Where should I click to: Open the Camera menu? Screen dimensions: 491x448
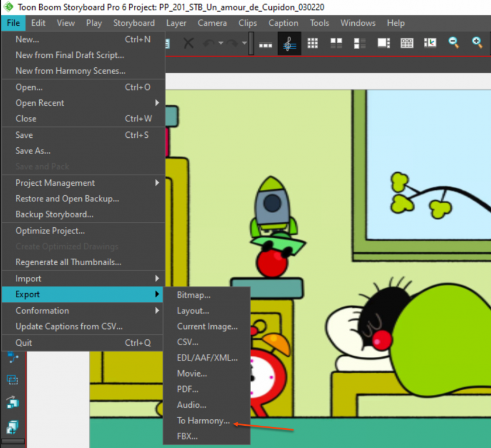[x=212, y=23]
